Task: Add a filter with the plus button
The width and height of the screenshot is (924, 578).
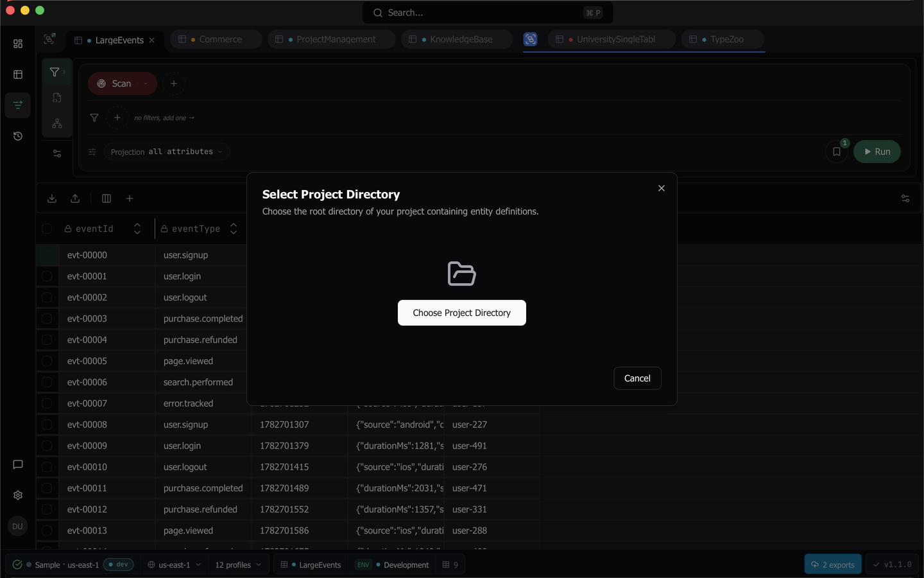Action: pos(117,118)
